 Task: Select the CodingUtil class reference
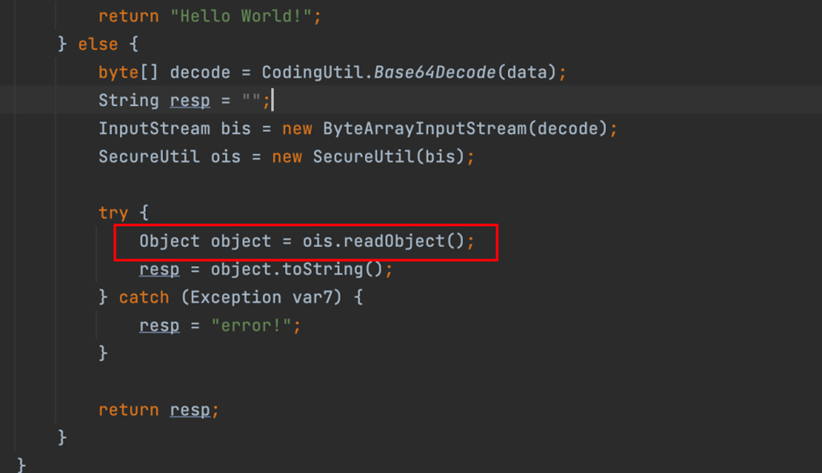(x=312, y=72)
